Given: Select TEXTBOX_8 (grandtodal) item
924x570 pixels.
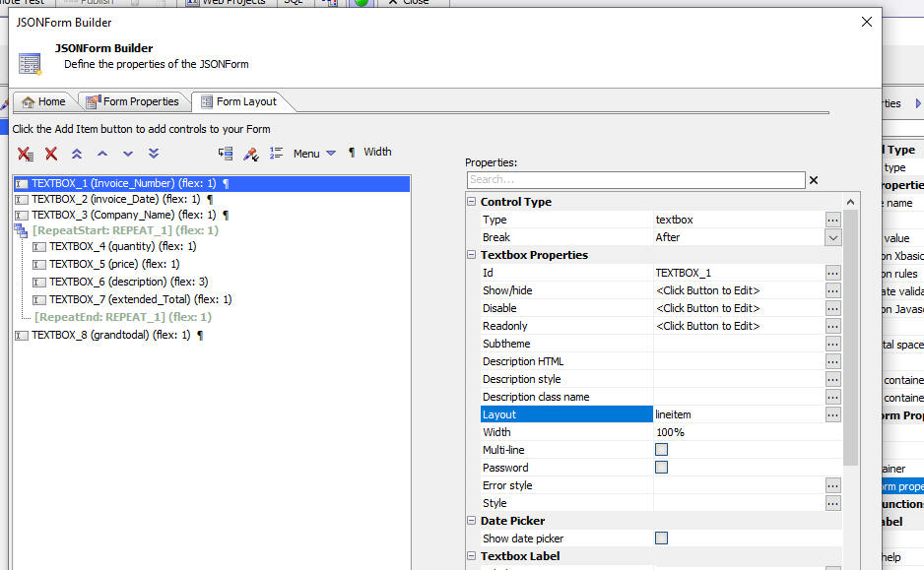Looking at the screenshot, I should (x=110, y=335).
